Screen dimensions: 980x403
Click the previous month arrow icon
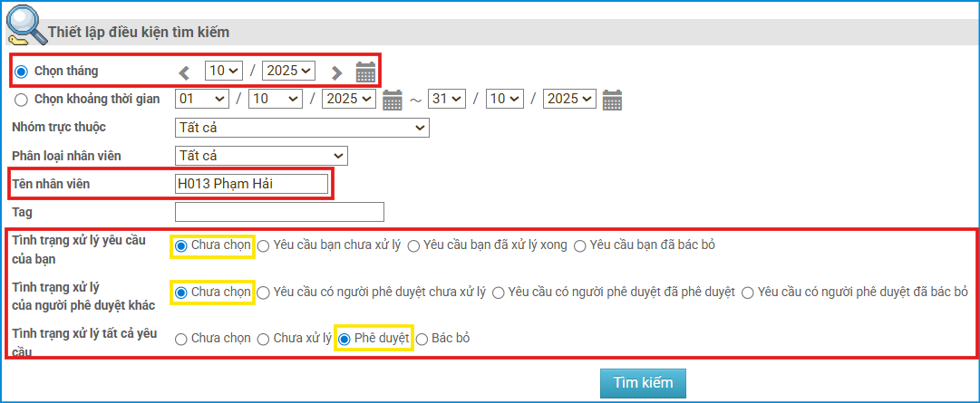[185, 72]
